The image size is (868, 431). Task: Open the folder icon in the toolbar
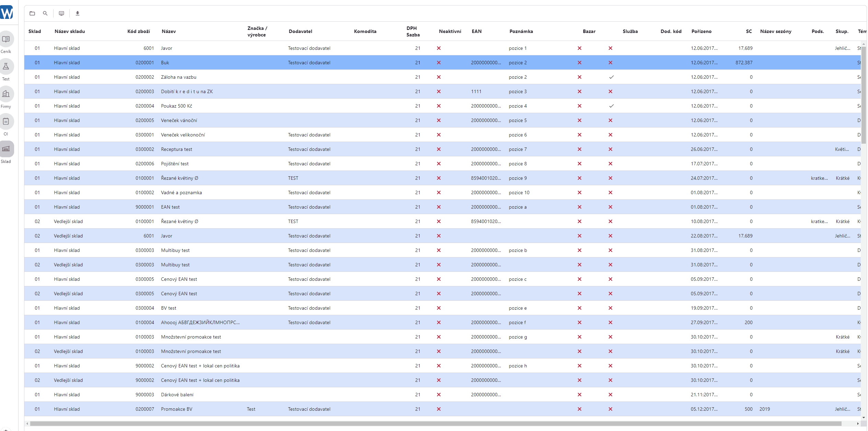pos(32,13)
